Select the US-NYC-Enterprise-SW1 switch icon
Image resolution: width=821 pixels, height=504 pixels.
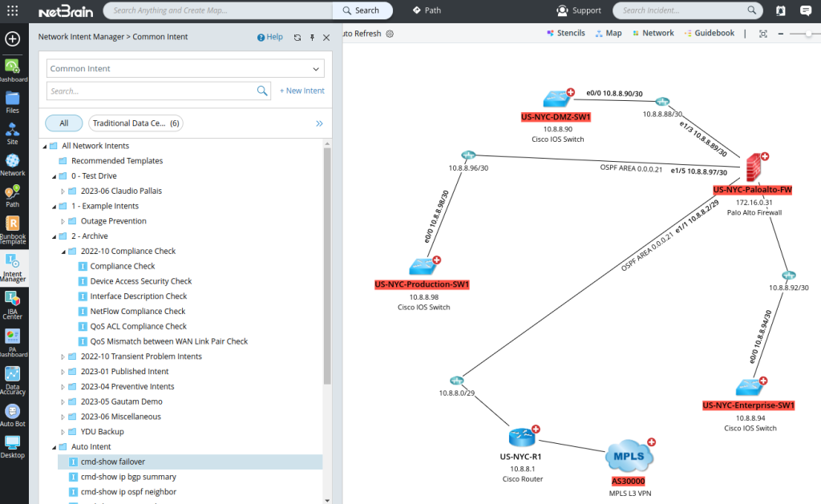[750, 387]
